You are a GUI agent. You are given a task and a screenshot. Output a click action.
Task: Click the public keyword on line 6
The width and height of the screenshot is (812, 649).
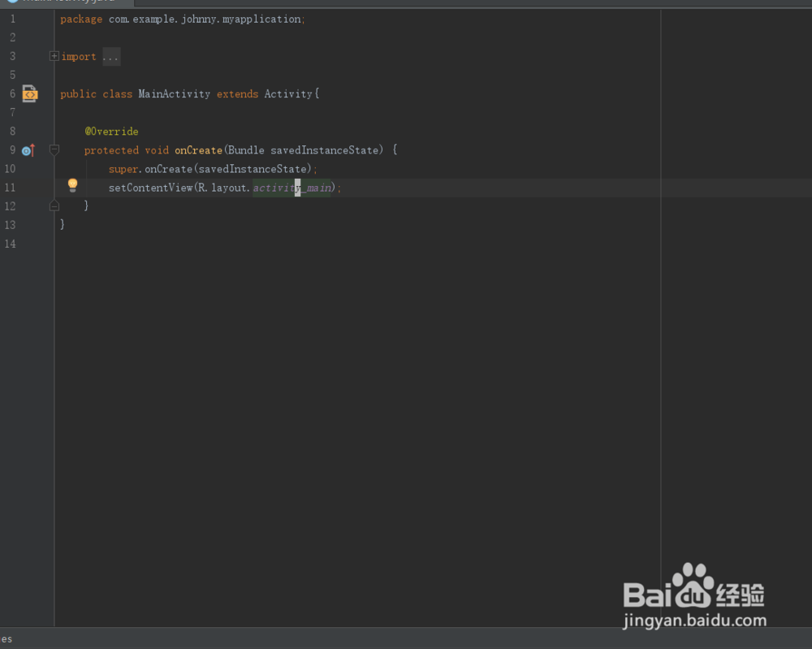pyautogui.click(x=78, y=94)
